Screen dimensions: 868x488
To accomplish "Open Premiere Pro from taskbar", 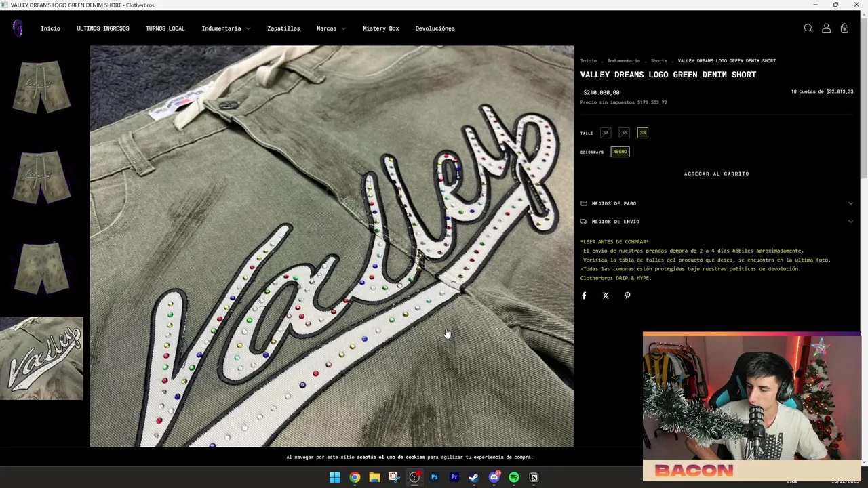I will point(454,477).
